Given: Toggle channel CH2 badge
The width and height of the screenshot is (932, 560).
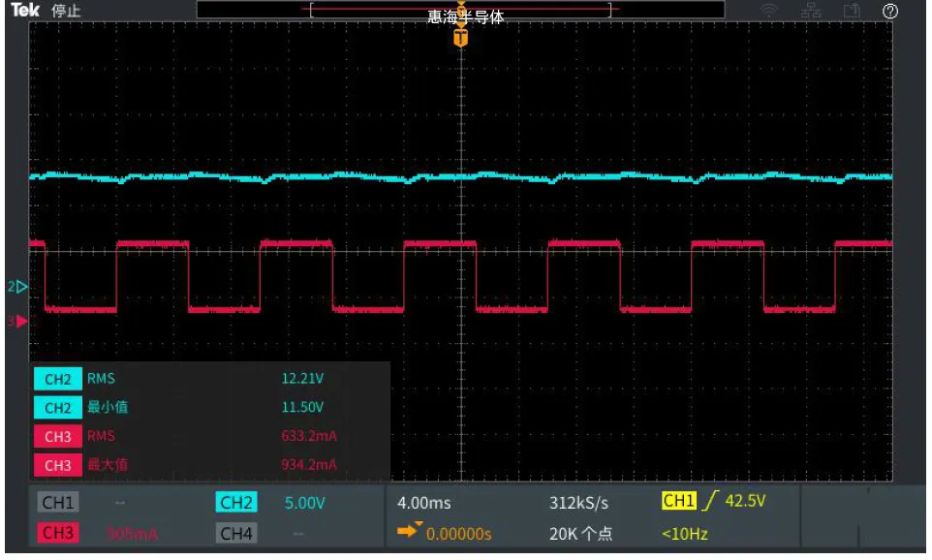Looking at the screenshot, I should coord(236,503).
